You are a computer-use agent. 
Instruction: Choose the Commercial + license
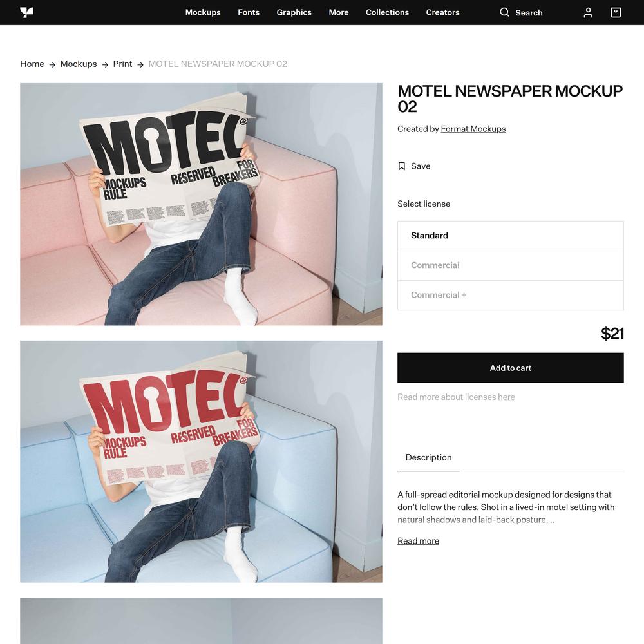(511, 296)
